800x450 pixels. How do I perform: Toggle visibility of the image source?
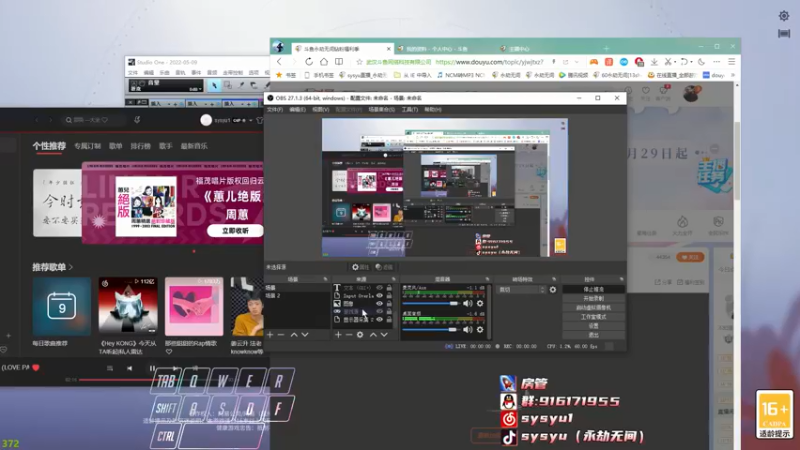[x=379, y=304]
